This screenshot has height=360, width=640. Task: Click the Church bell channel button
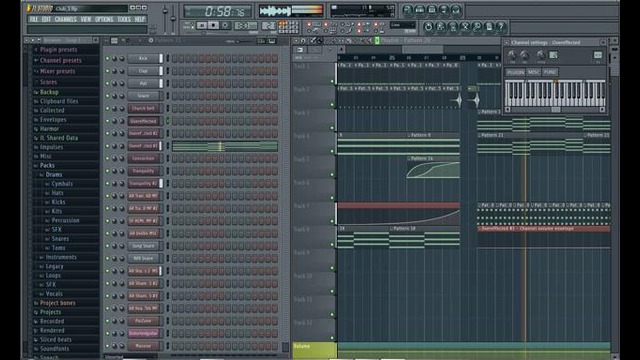(143, 109)
